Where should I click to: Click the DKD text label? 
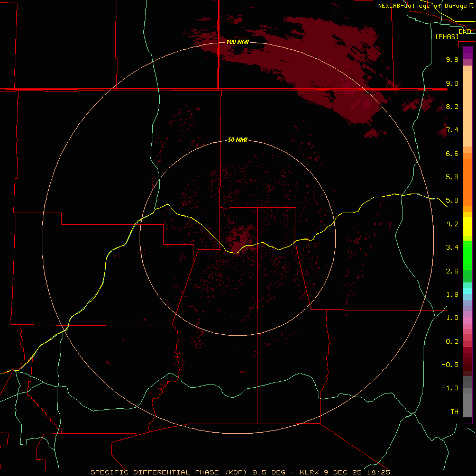[x=465, y=31]
